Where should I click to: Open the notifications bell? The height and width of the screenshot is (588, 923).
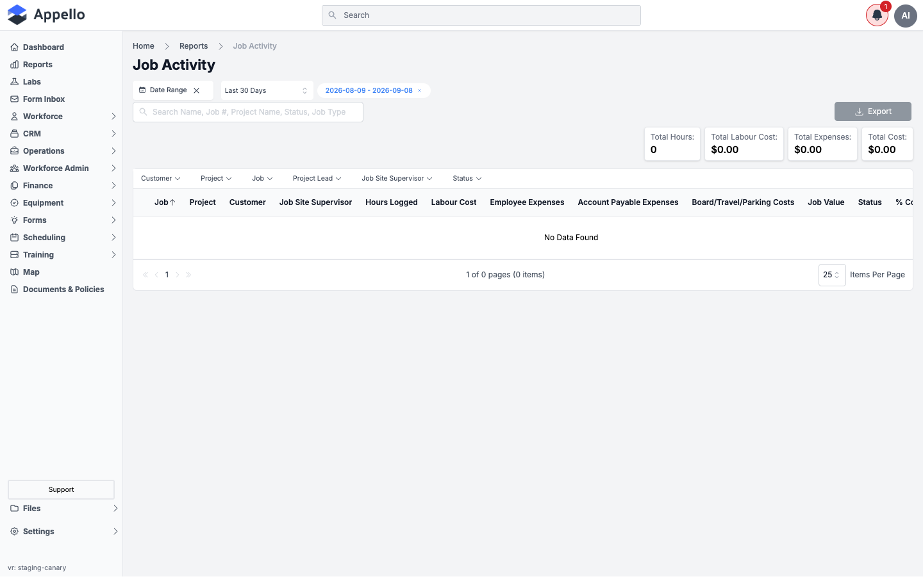[877, 15]
